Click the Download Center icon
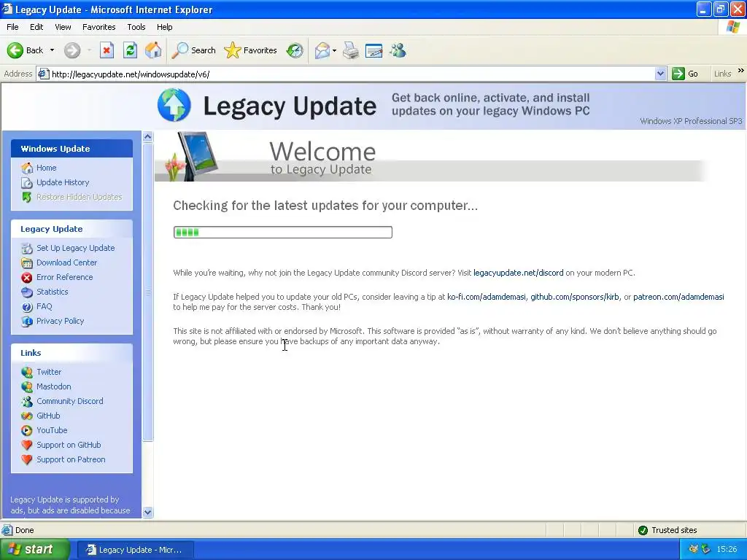This screenshot has height=560, width=747. (27, 262)
